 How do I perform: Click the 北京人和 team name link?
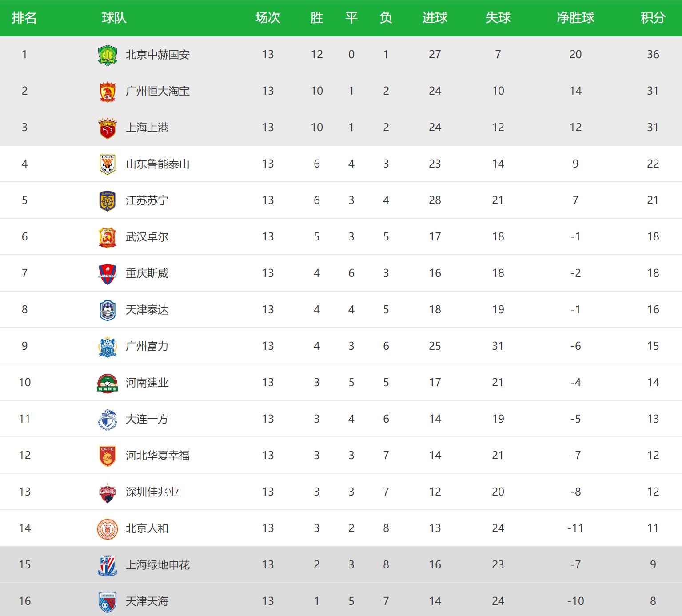tap(147, 528)
